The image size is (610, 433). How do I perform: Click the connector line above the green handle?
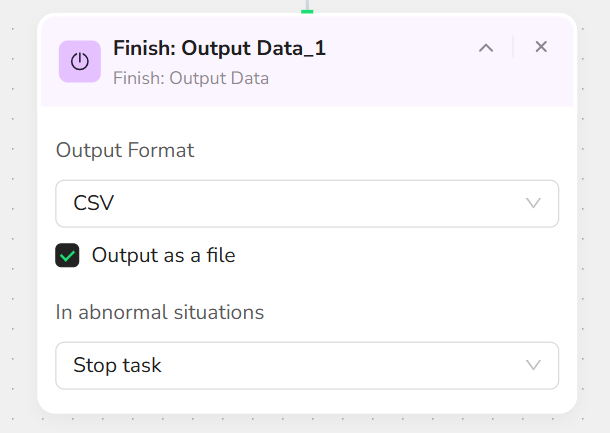click(307, 5)
